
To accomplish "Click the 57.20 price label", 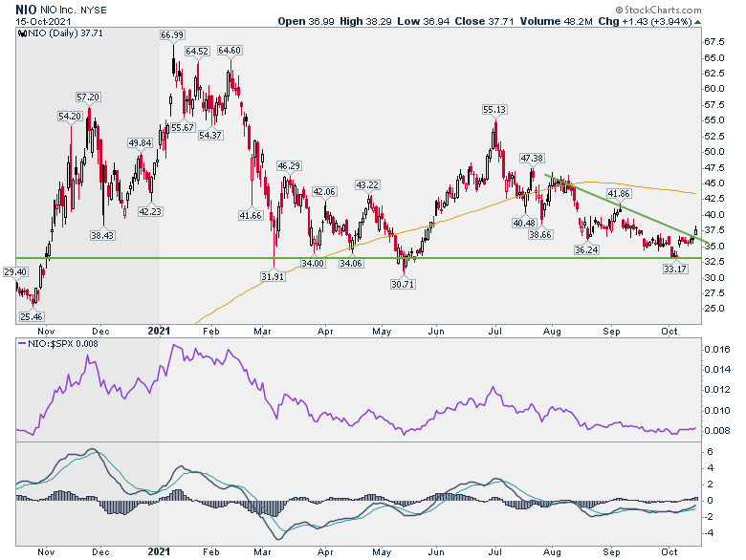I will 88,97.
